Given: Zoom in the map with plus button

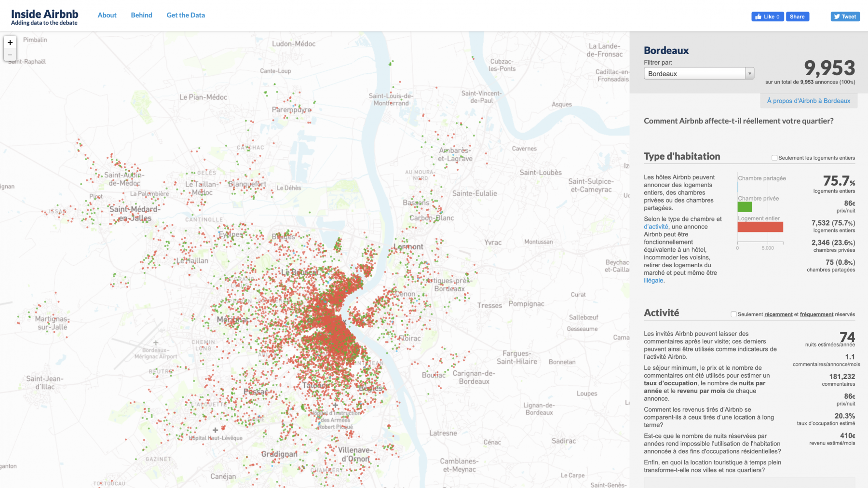Looking at the screenshot, I should coord(10,42).
